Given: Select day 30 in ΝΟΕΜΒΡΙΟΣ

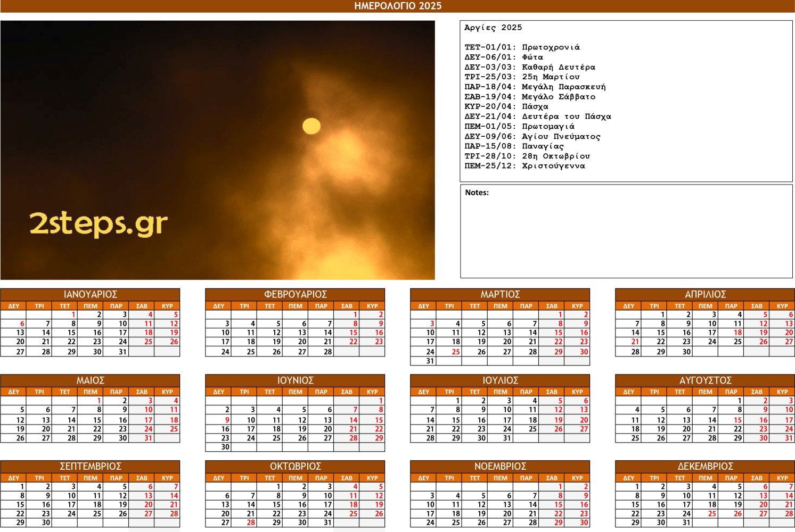Looking at the screenshot, I should (x=577, y=523).
